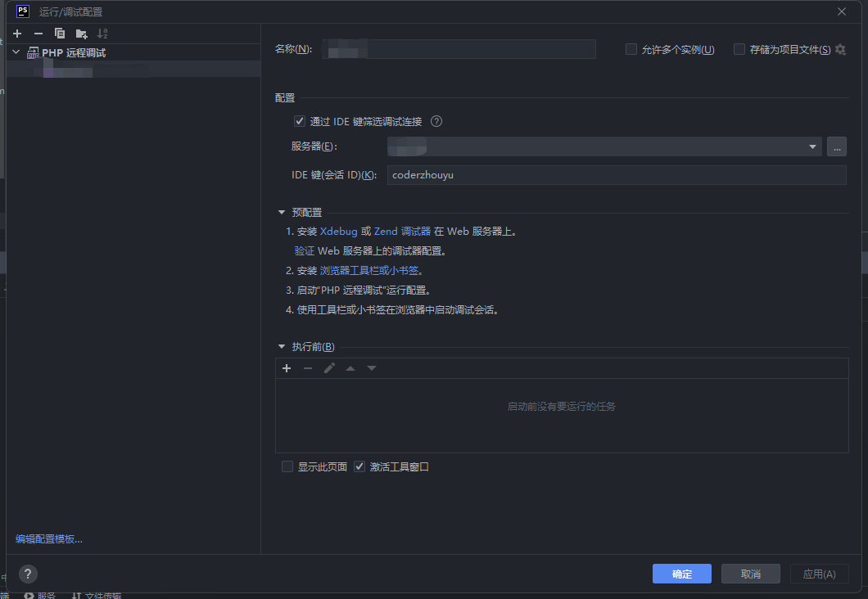Close the run/debug configuration dialog
868x599 pixels.
842,11
